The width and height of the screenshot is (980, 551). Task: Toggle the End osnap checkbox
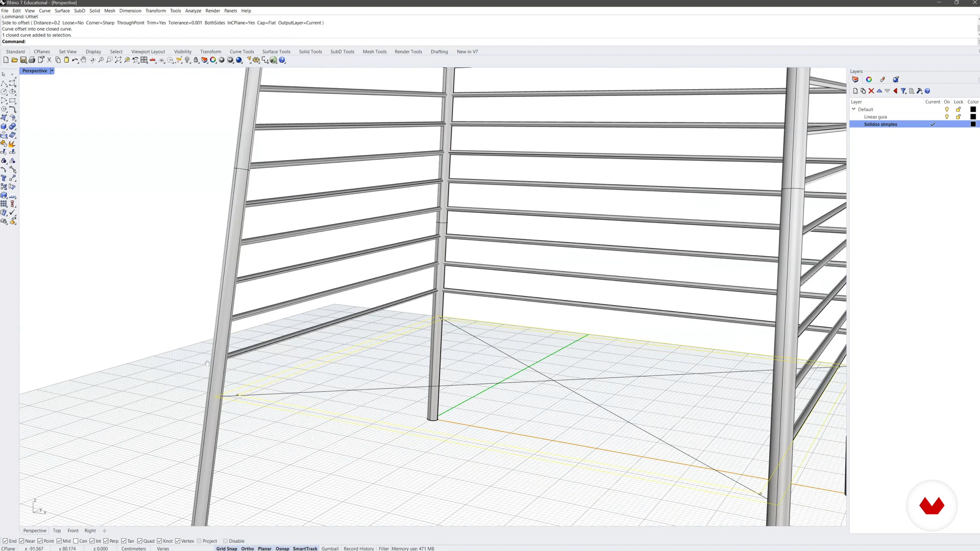5,541
